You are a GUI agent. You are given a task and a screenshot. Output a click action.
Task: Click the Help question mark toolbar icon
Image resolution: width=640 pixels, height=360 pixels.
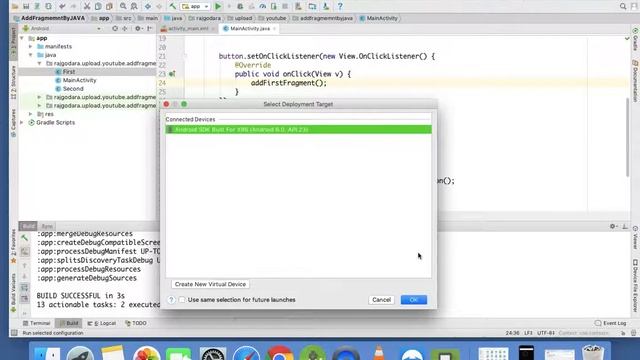340,6
